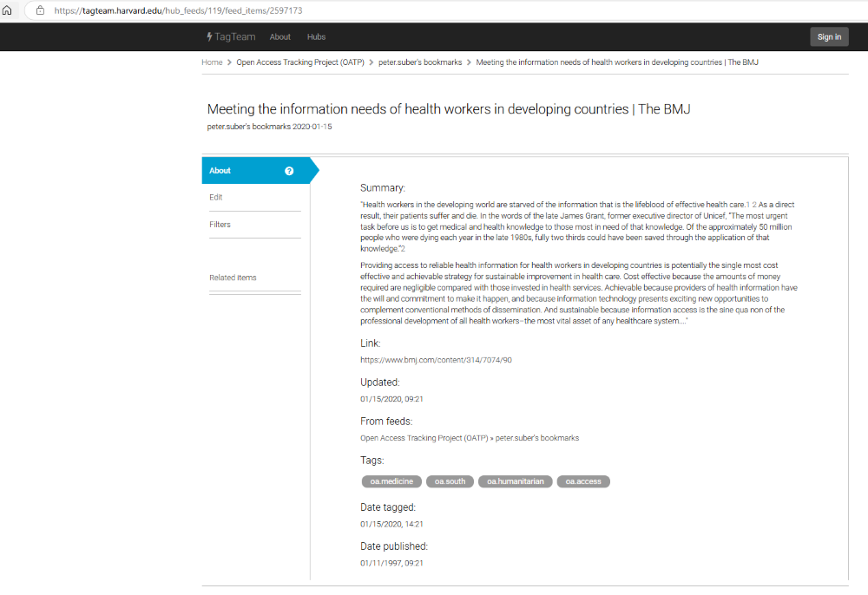
Task: Click the From feeds label
Action: point(386,422)
